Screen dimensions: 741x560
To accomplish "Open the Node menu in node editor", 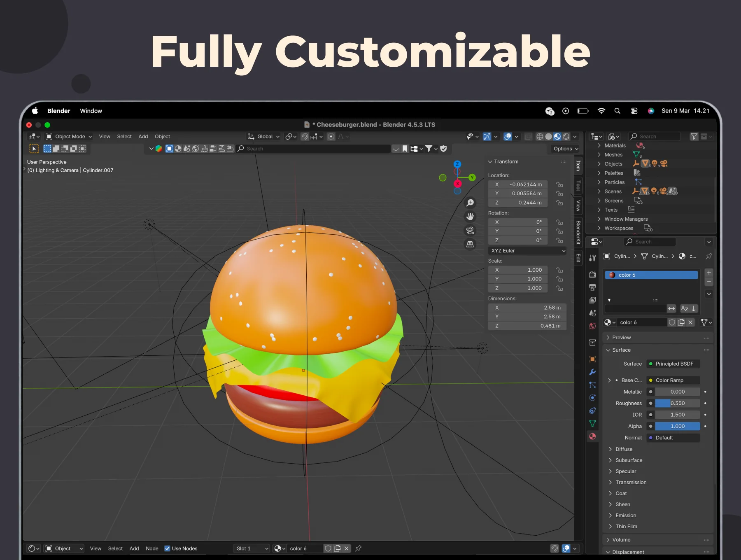I will tap(152, 548).
